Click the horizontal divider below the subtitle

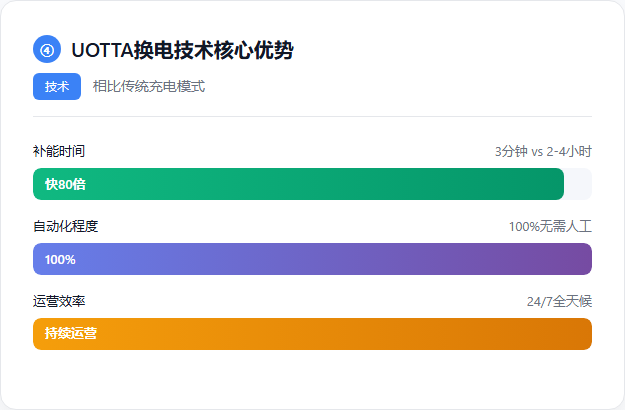tap(312, 116)
